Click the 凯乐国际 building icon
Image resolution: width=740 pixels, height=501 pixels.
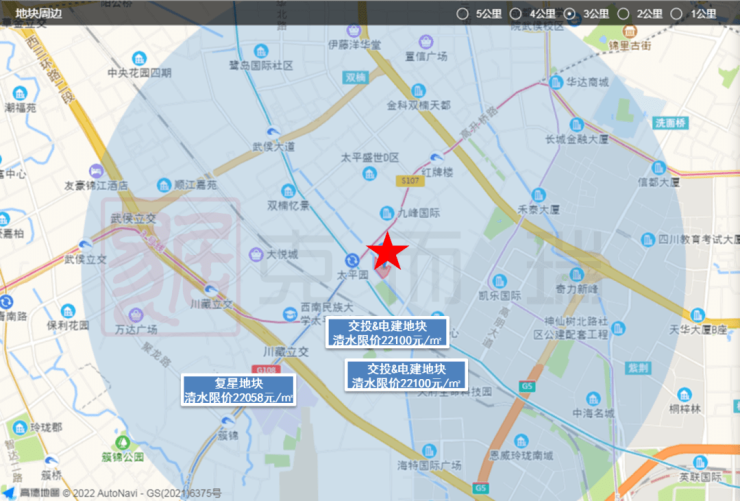tap(499, 282)
